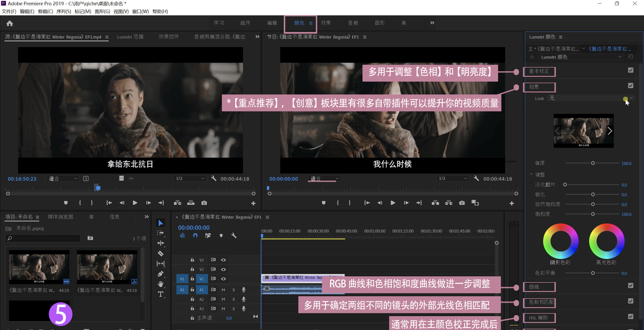Image resolution: width=644 pixels, height=330 pixels.
Task: Show hidden project panel tabs overflow
Action: 147,217
